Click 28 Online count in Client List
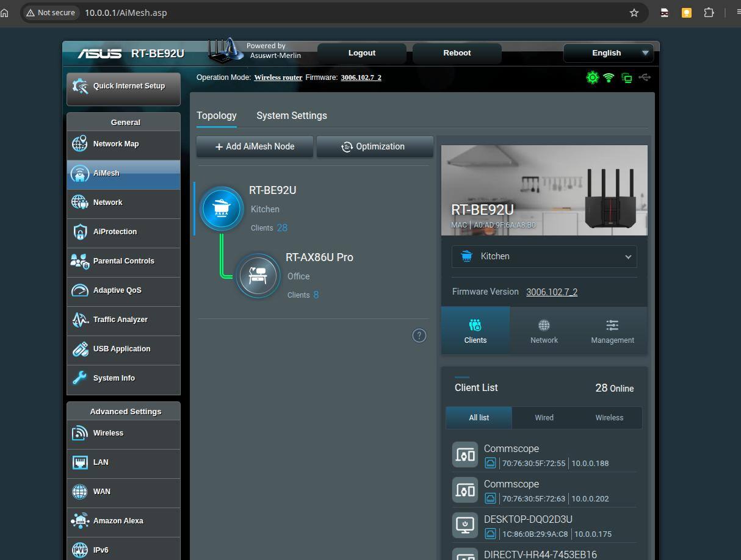Screen dimensions: 741x560 click(614, 388)
